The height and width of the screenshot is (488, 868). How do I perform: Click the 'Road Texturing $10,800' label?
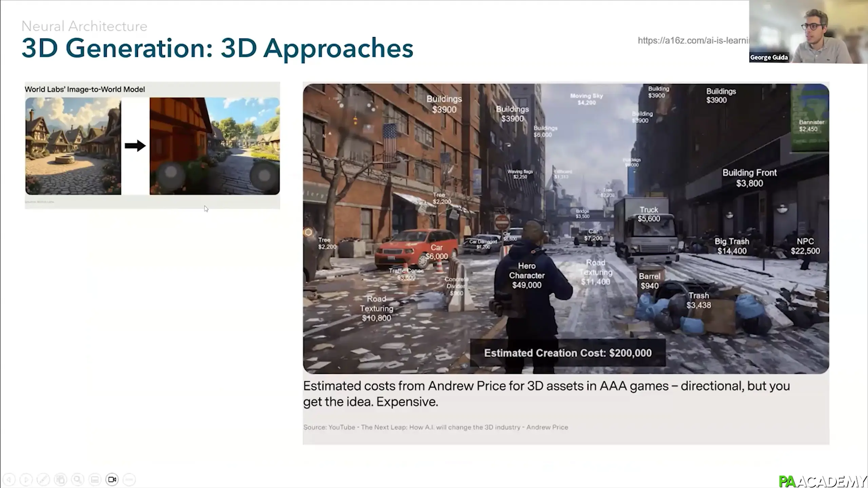click(x=377, y=308)
